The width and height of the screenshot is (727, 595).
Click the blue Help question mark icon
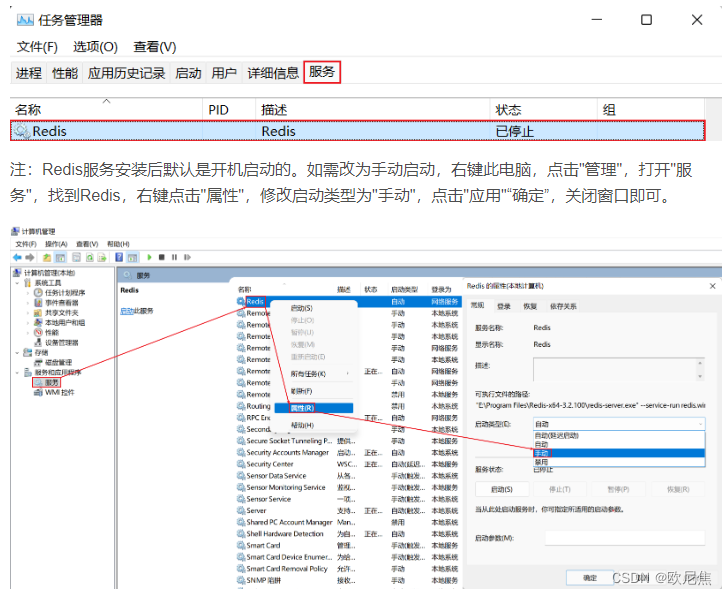pyautogui.click(x=119, y=257)
